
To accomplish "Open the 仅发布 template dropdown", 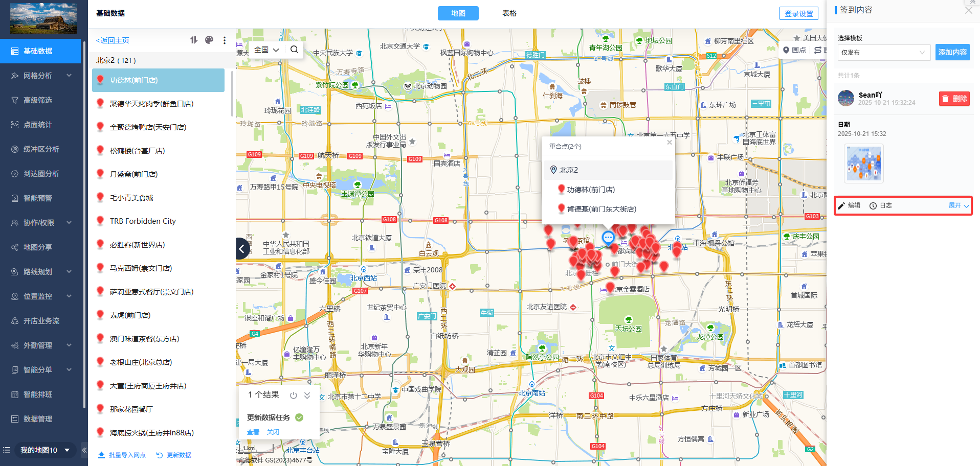I will 883,52.
